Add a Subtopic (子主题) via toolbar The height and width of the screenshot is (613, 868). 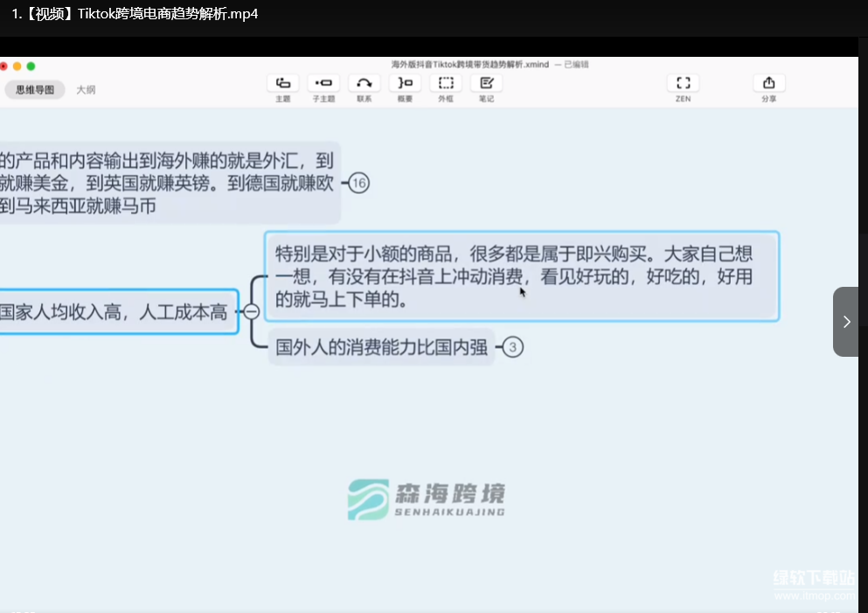click(x=323, y=83)
